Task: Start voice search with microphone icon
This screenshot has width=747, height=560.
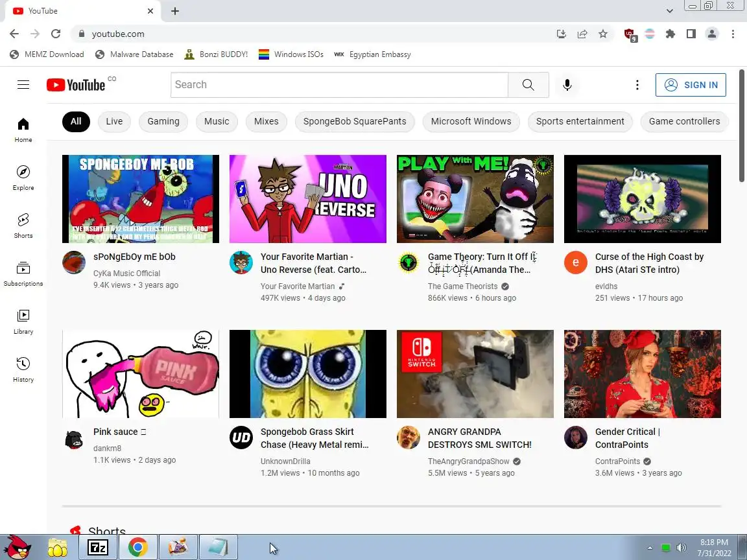Action: 567,85
